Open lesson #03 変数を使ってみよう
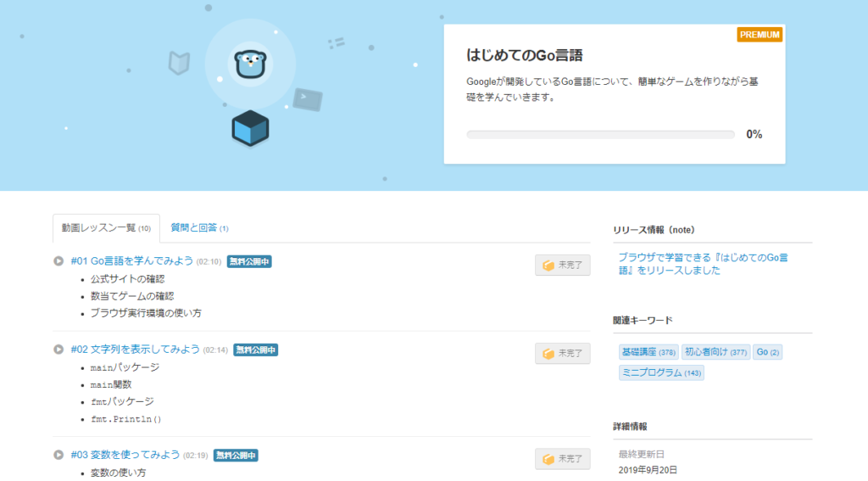 tap(125, 455)
